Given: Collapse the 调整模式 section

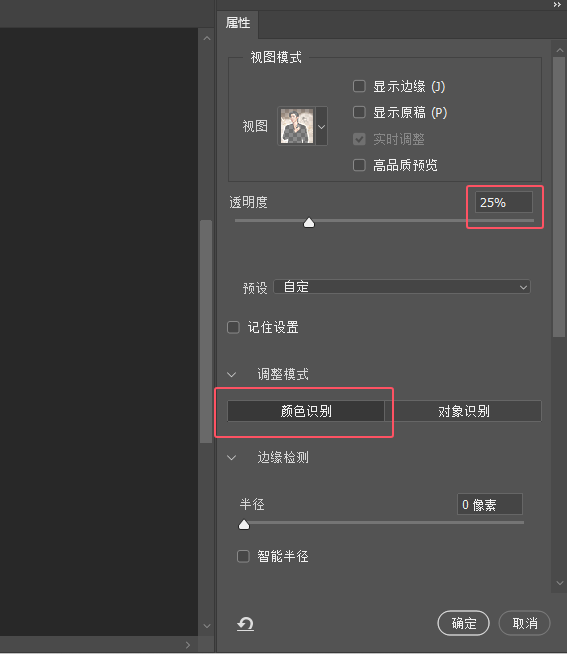Looking at the screenshot, I should point(232,375).
